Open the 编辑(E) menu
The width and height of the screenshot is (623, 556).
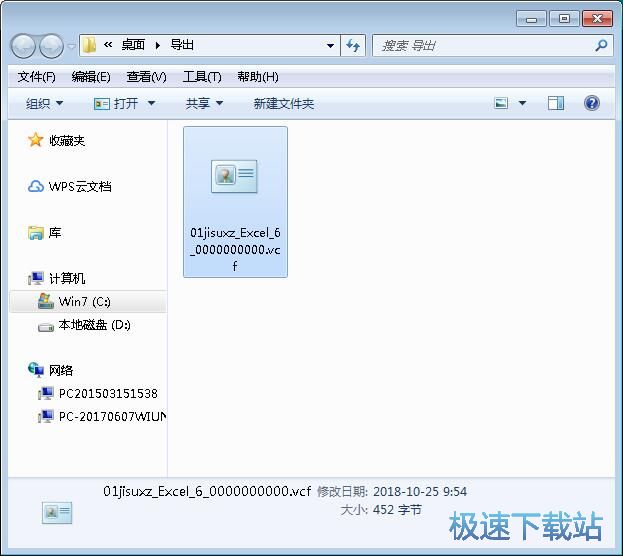pos(91,77)
